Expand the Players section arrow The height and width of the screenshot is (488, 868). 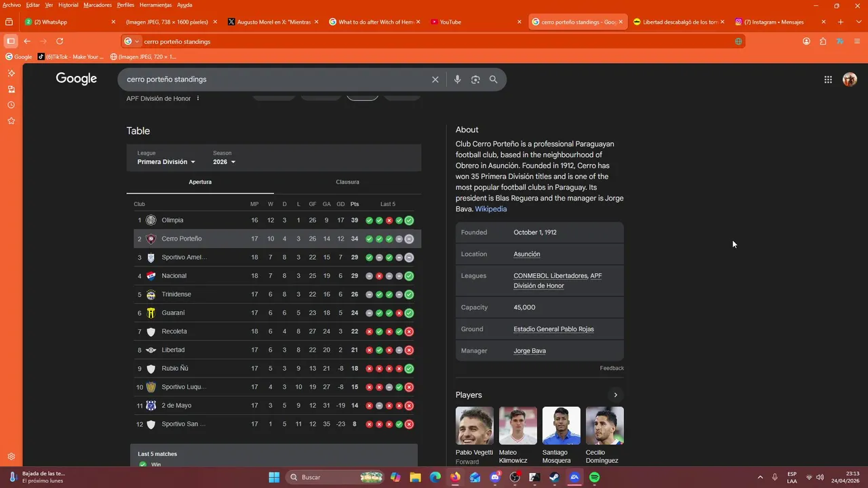click(616, 395)
